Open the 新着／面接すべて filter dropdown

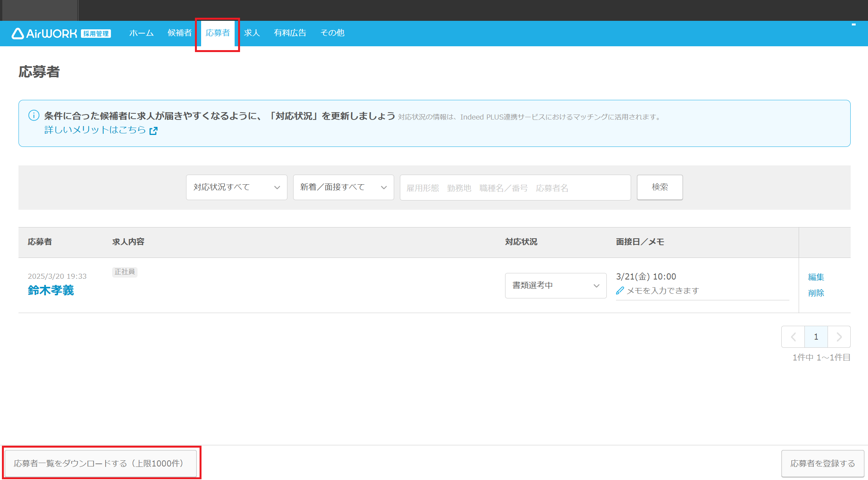point(343,187)
